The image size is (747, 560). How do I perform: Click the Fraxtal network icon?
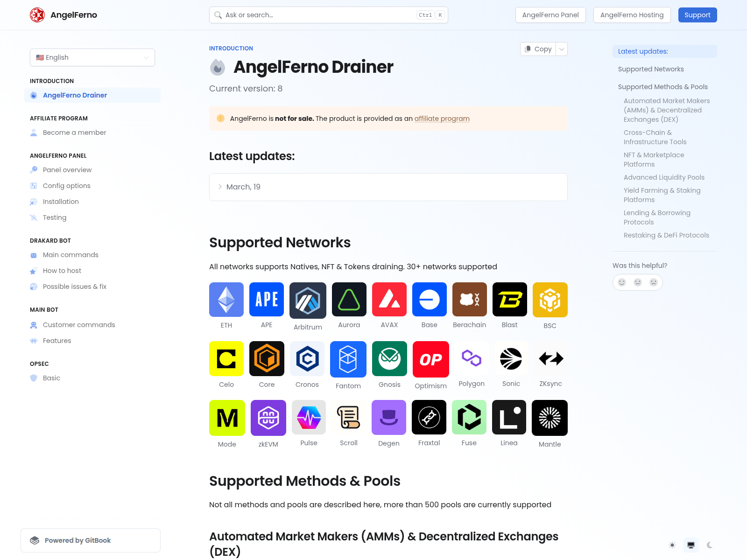[x=429, y=417]
